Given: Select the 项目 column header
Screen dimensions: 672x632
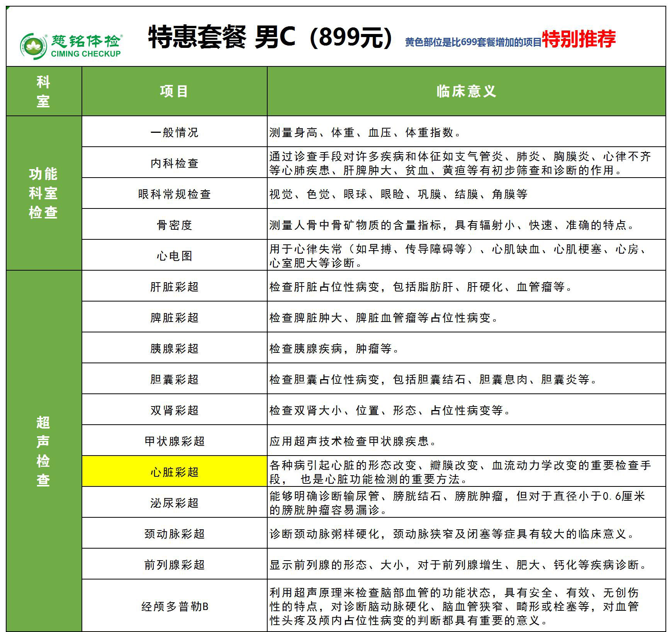Looking at the screenshot, I should click(175, 91).
